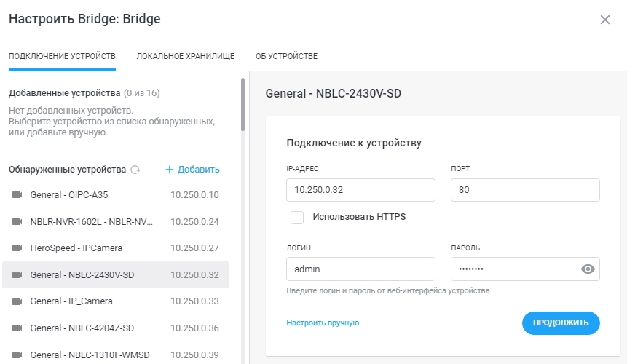This screenshot has height=364, width=627.
Task: Click the address 10.250.0.39
Action: click(x=194, y=355)
